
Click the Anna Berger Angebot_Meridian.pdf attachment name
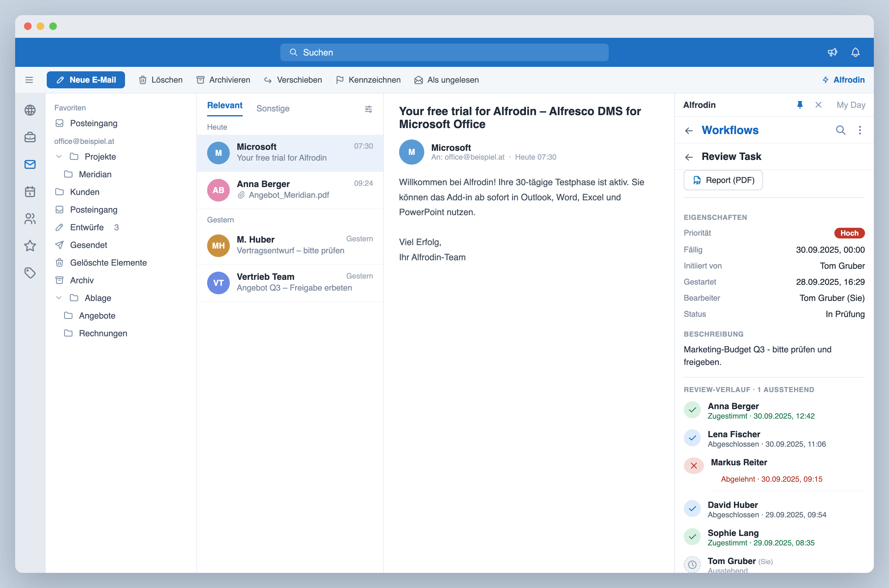point(289,195)
